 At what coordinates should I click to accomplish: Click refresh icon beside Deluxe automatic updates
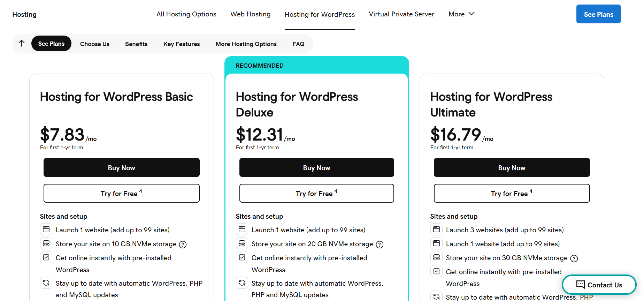point(242,283)
